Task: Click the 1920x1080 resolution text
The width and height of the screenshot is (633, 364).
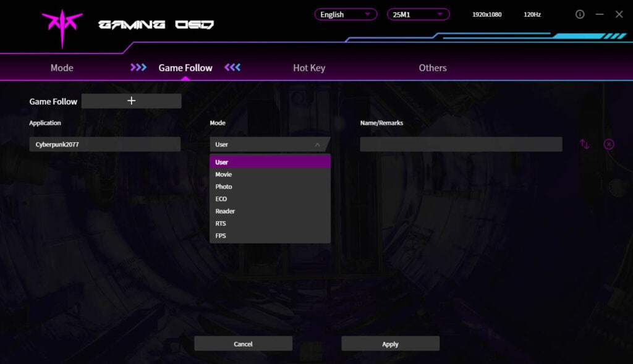Action: click(487, 15)
